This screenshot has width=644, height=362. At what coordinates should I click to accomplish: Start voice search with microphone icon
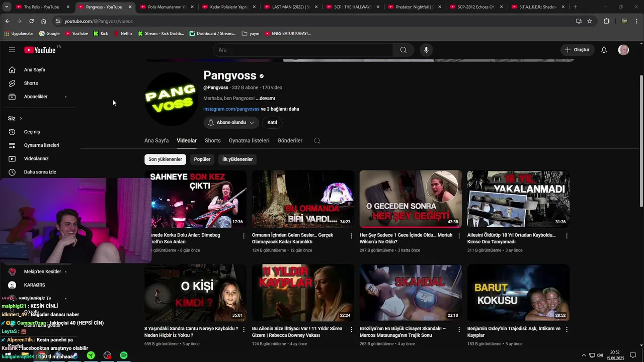tap(426, 50)
